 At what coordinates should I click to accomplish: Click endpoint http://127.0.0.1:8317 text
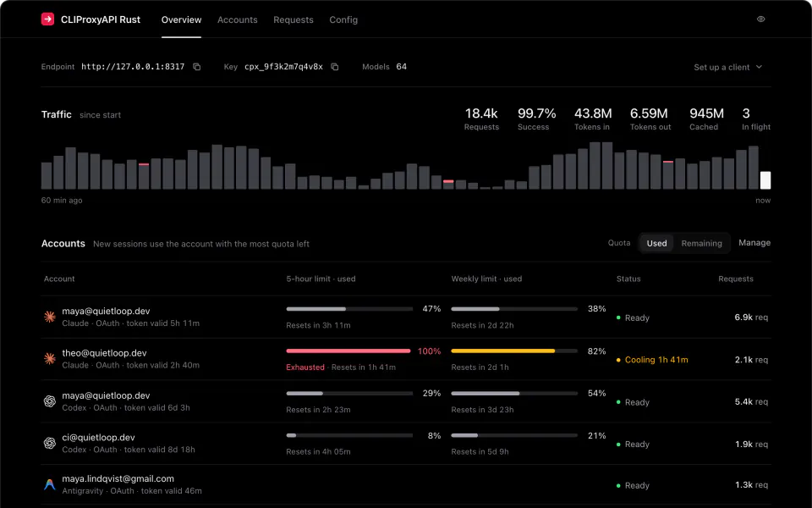pos(133,67)
